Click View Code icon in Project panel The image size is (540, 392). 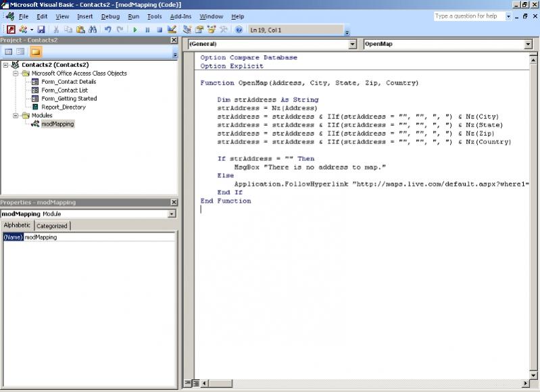coord(9,51)
